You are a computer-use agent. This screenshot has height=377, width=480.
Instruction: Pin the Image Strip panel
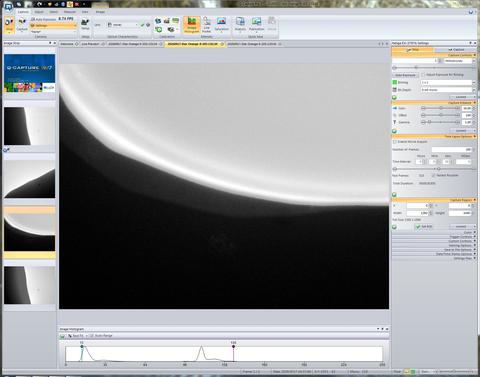point(50,43)
